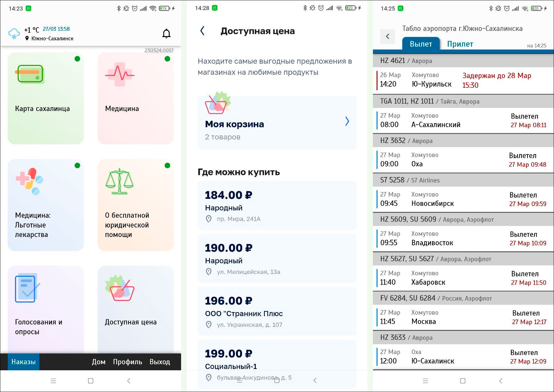Tap location pin near ул. Милицейская, 13а
The width and height of the screenshot is (554, 392).
(x=209, y=272)
